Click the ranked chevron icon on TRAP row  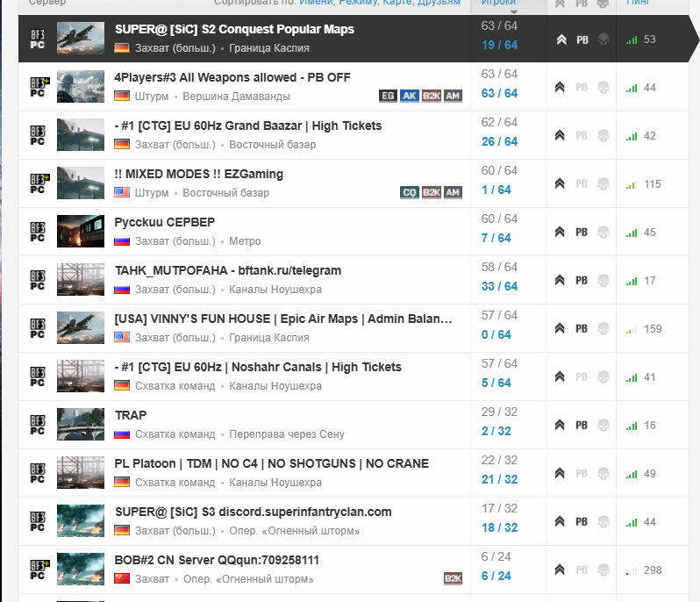[560, 425]
